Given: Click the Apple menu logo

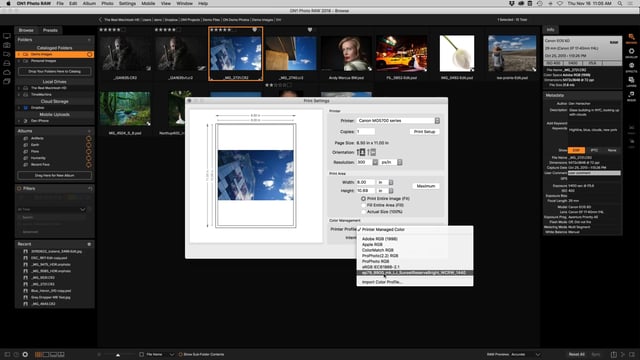Looking at the screenshot, I should pos(8,4).
